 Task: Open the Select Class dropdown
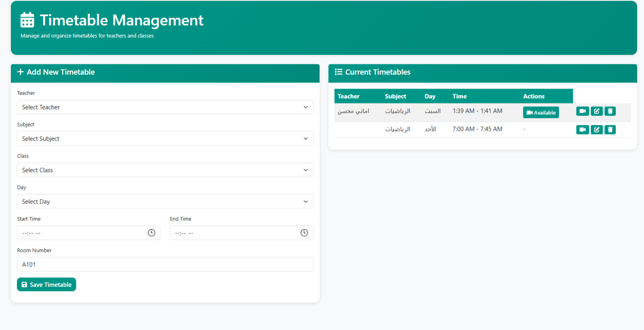[165, 170]
